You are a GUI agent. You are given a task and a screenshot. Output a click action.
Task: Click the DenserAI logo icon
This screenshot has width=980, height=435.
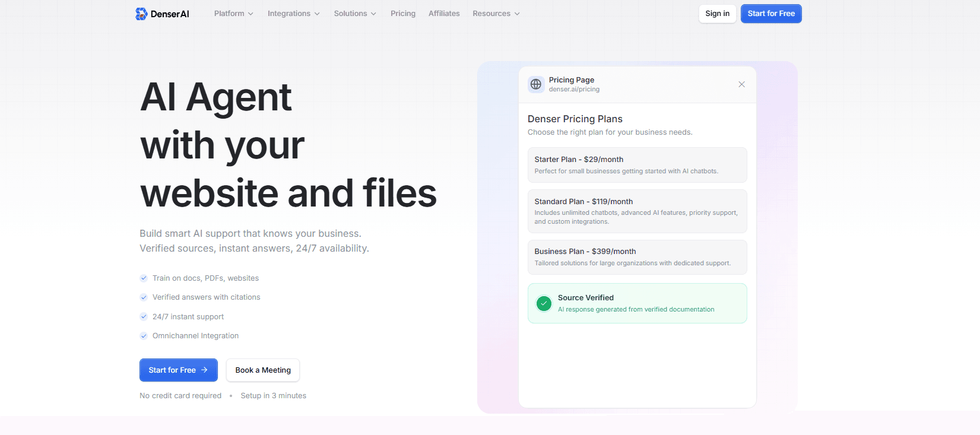point(141,14)
